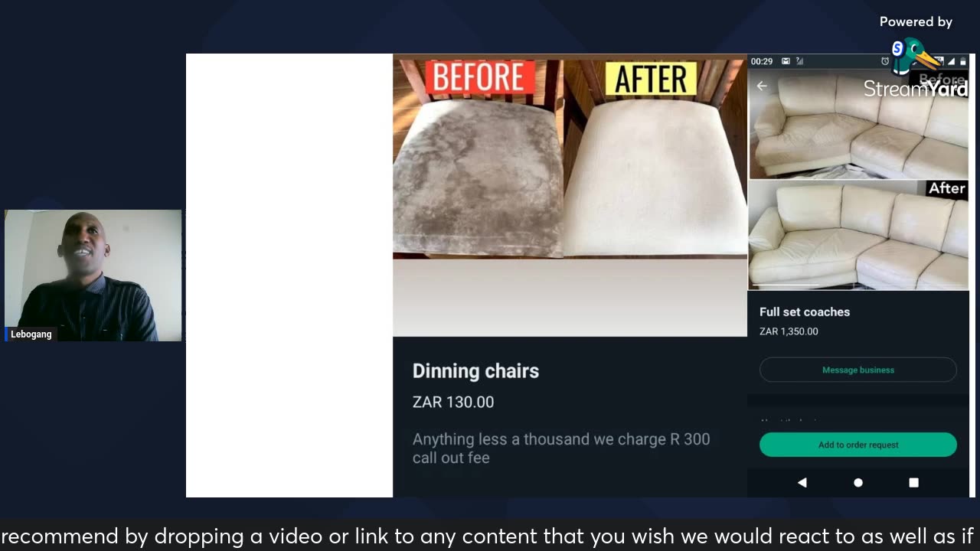Open the After couch photo
The image size is (980, 551).
(858, 235)
